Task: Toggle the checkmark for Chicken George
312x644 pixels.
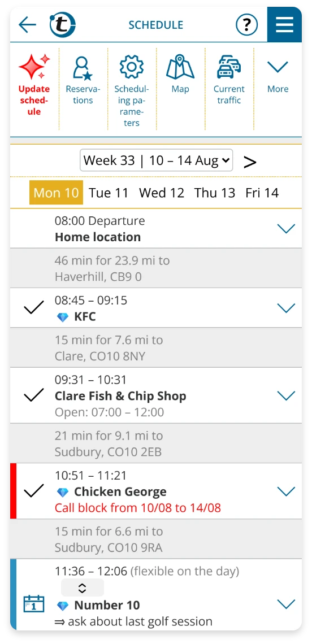Action: point(34,491)
